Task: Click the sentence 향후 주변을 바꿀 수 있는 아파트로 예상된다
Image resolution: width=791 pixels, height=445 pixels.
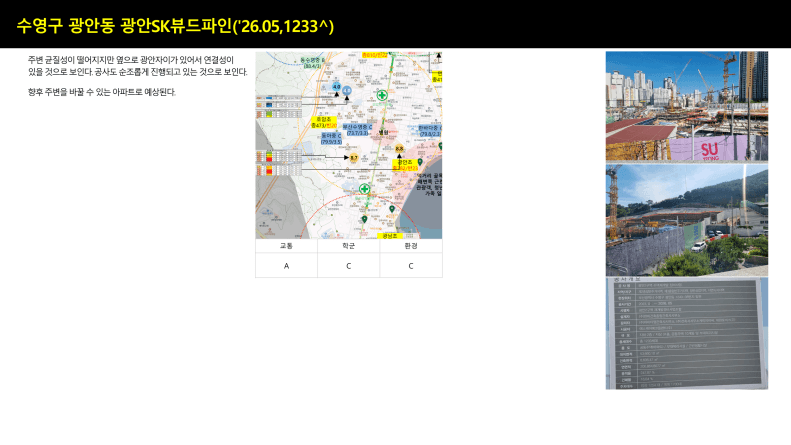Action: tap(102, 92)
